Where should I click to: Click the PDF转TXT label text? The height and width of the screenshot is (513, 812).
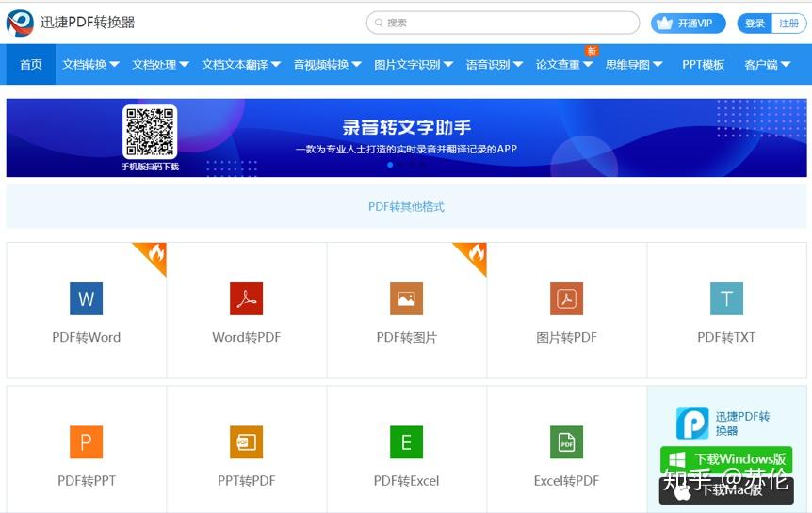[726, 338]
